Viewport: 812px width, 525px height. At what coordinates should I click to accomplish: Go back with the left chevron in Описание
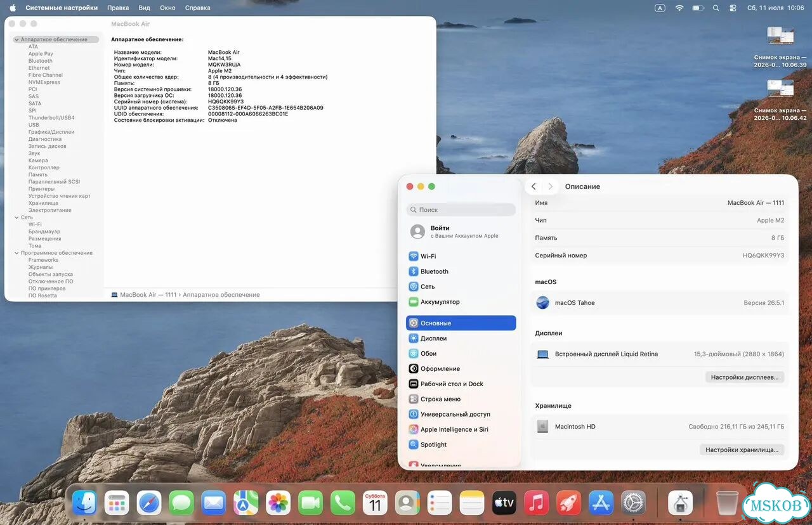[534, 186]
